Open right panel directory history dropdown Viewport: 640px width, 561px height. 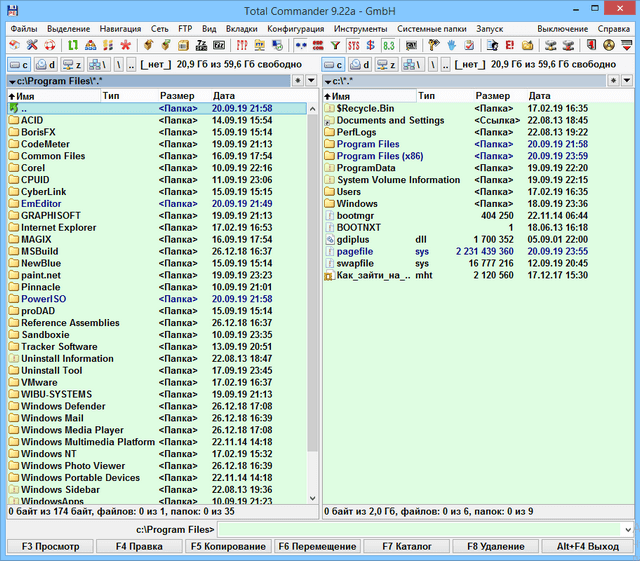[626, 80]
